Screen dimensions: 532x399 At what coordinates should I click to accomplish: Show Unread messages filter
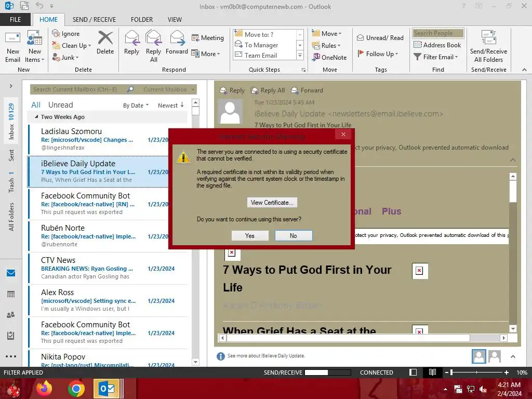[60, 105]
